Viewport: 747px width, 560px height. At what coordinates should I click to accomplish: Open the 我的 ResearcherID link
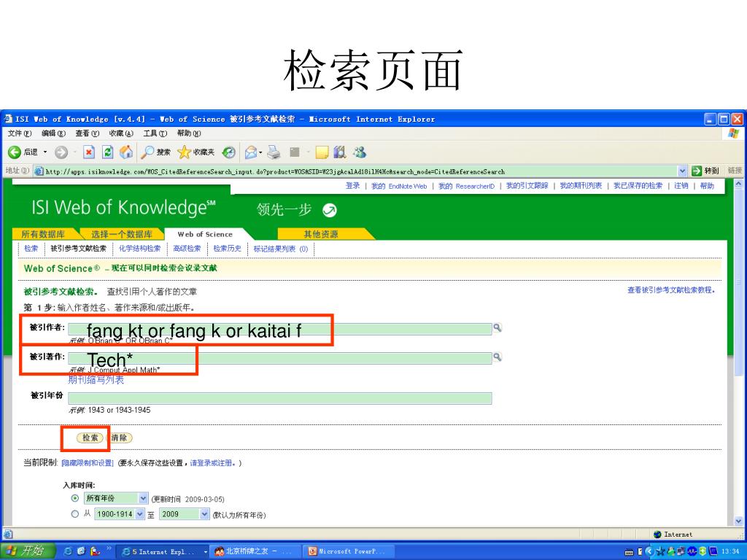(x=466, y=186)
